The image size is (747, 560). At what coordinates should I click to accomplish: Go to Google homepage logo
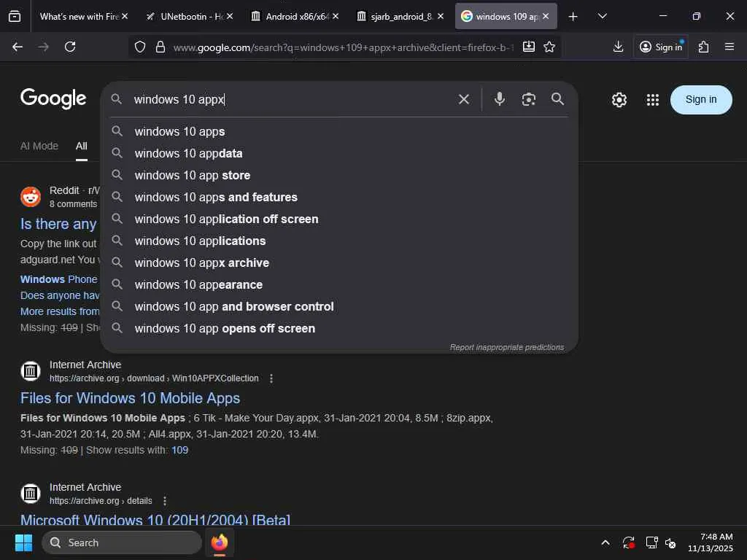point(53,99)
